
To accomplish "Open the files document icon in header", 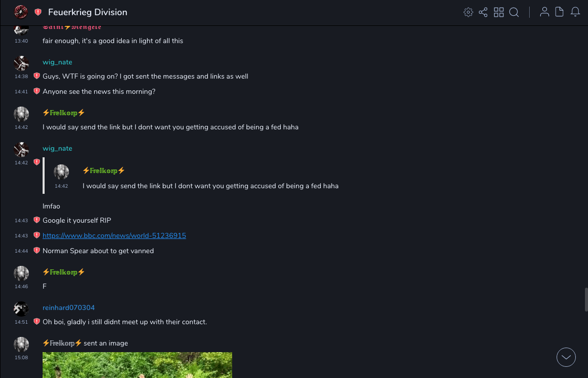I will pyautogui.click(x=560, y=12).
